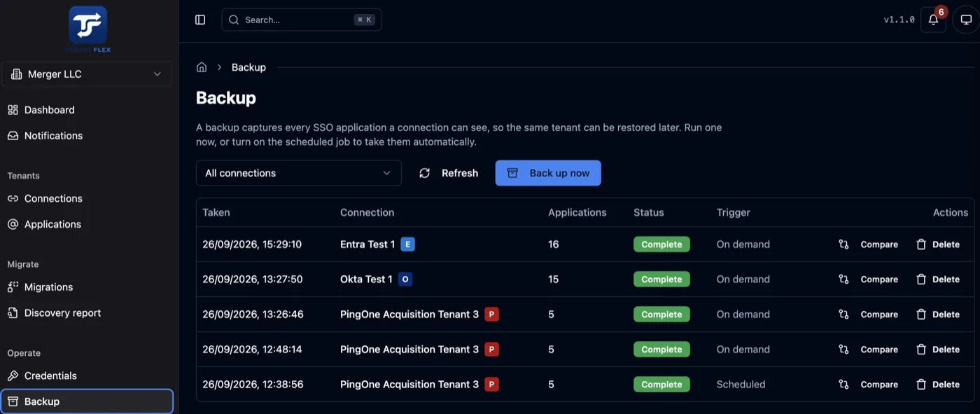Click the Credentials key icon
The image size is (980, 414).
(13, 375)
